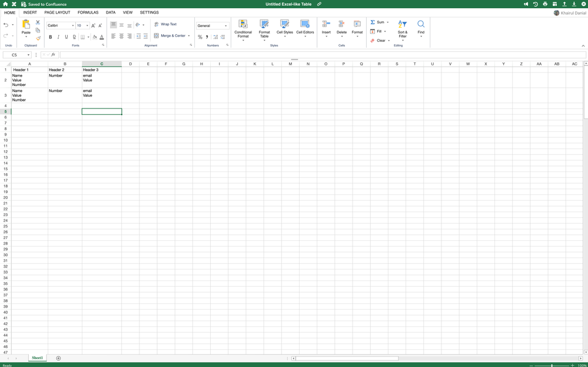Select the center alignment icon

pos(121,37)
